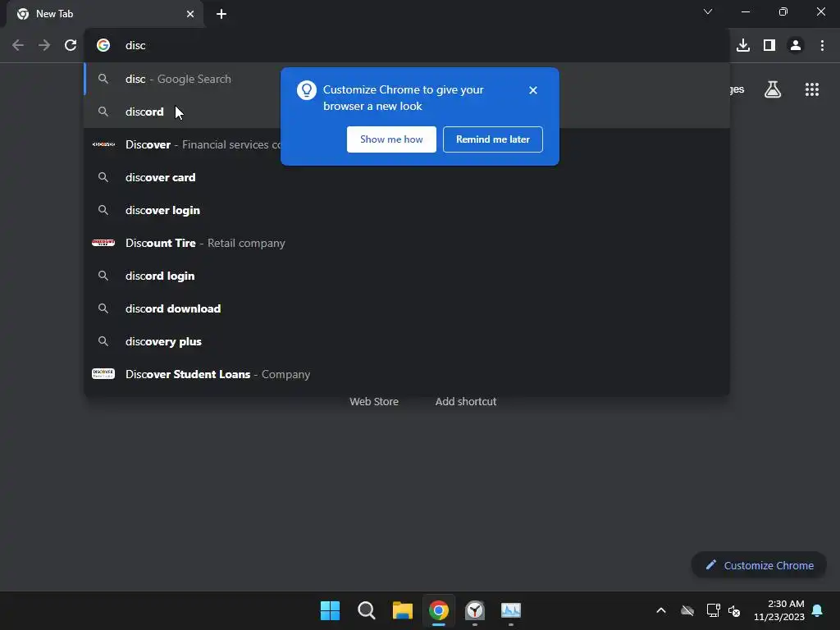Open taskbar clock and date
840x630 pixels.
[x=779, y=610]
